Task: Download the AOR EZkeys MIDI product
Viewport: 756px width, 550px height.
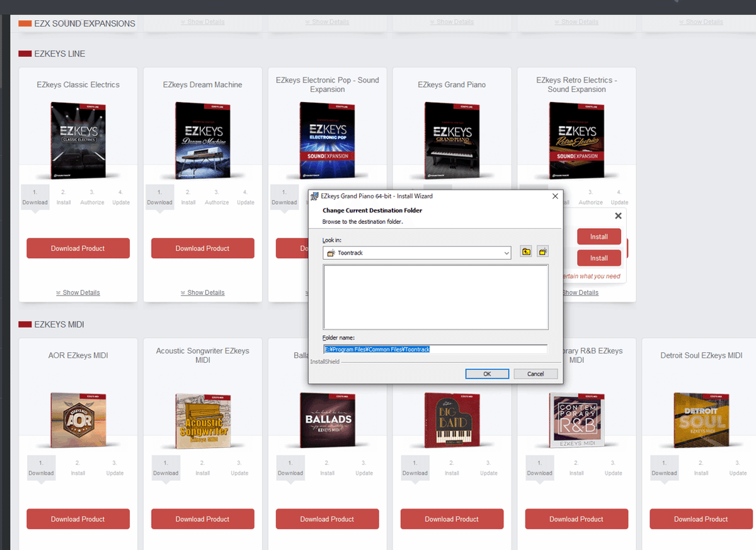Action: (78, 519)
